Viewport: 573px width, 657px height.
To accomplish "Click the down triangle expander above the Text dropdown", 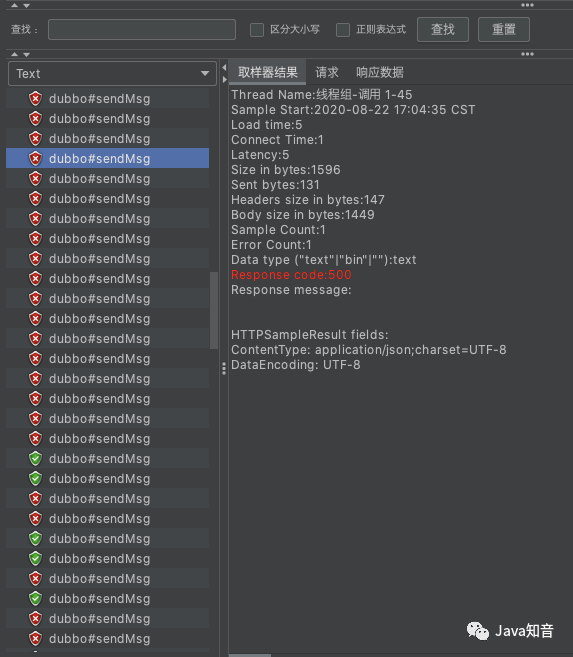I will click(x=26, y=54).
